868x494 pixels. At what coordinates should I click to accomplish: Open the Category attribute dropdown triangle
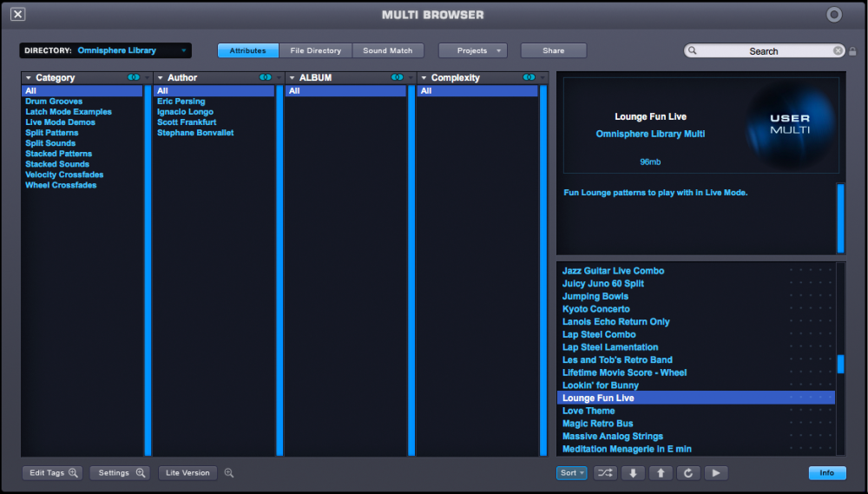[x=29, y=78]
